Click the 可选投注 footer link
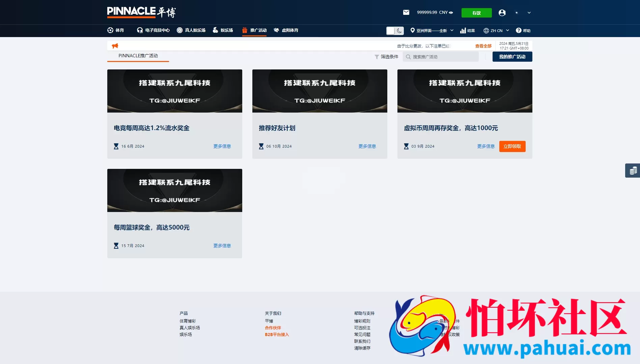The image size is (640, 364). [362, 328]
